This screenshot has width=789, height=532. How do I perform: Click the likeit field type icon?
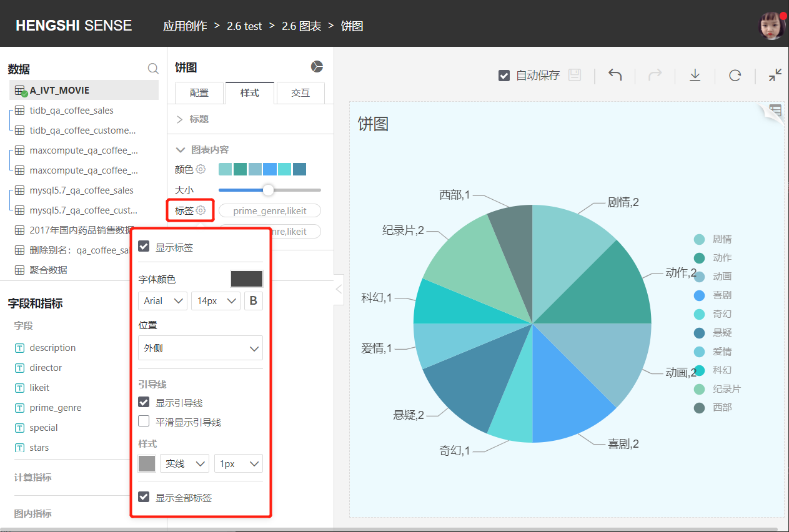click(x=19, y=388)
